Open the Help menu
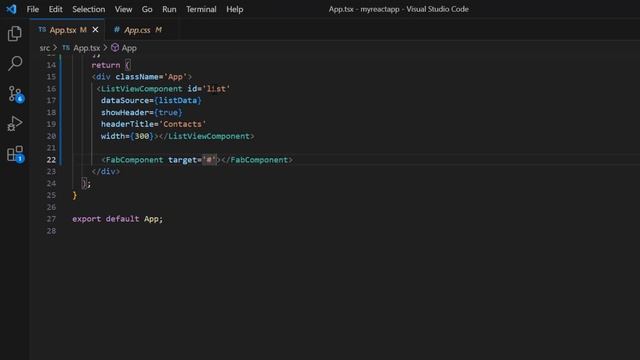Screen dimensions: 640x360 coord(235,9)
